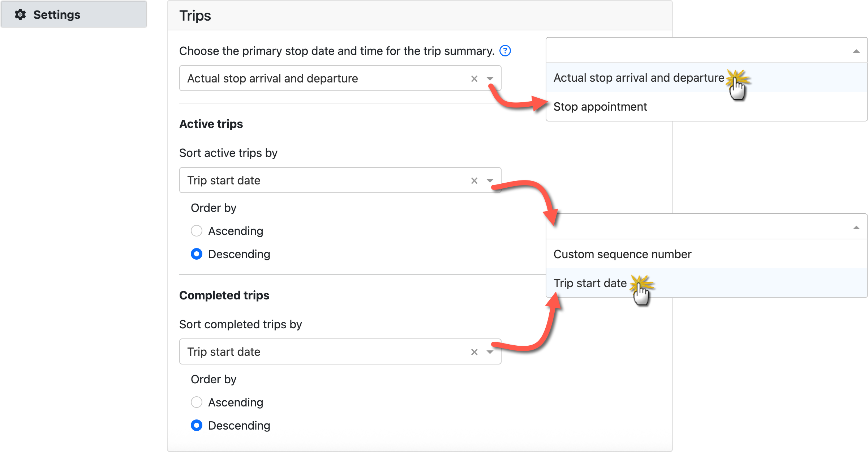Click the Trips panel header
Viewport: 868px width, 452px height.
point(195,16)
